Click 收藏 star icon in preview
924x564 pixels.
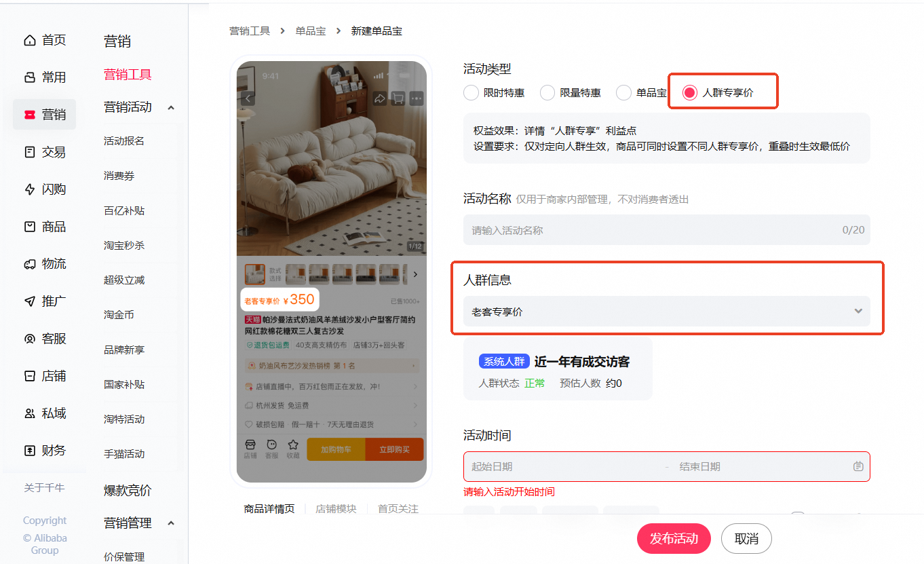293,449
